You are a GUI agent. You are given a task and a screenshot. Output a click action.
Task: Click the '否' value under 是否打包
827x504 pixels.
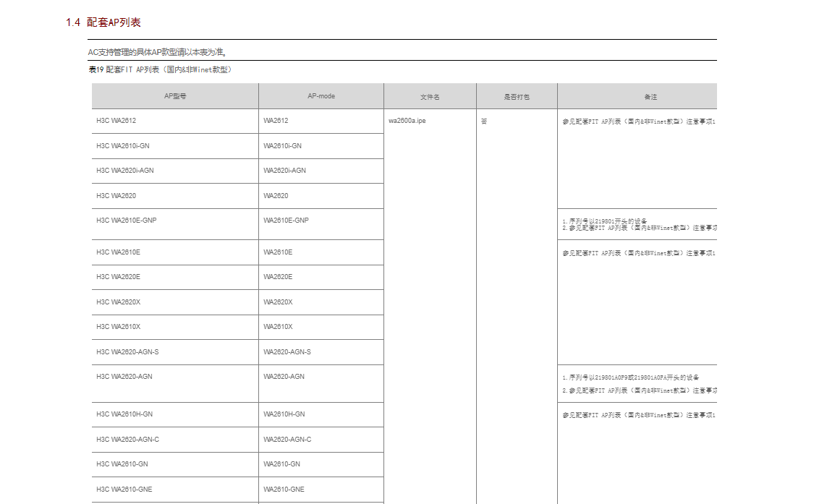483,121
